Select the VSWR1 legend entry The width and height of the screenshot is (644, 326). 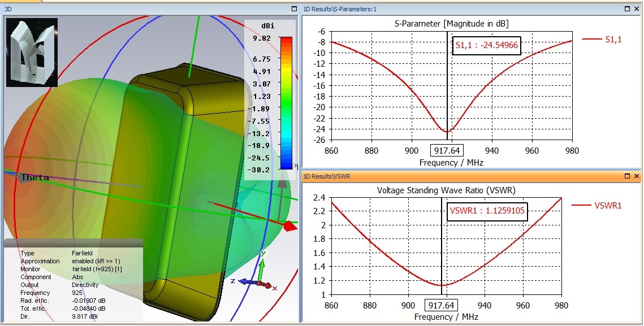[597, 205]
